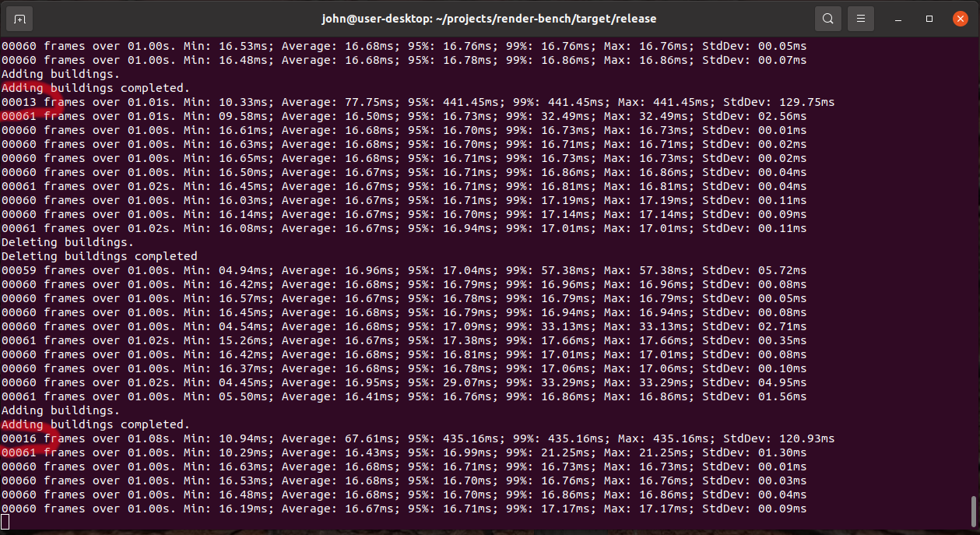Click the 'Deleting buildings.' line

[68, 242]
